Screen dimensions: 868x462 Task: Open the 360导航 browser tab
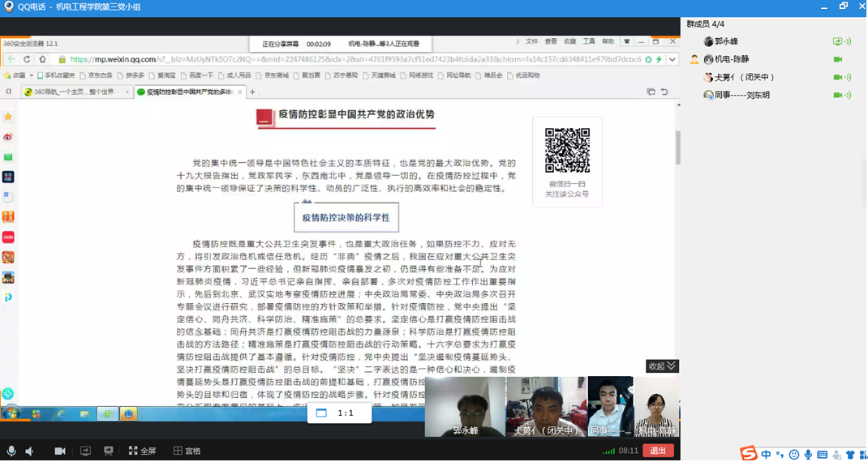click(x=75, y=92)
